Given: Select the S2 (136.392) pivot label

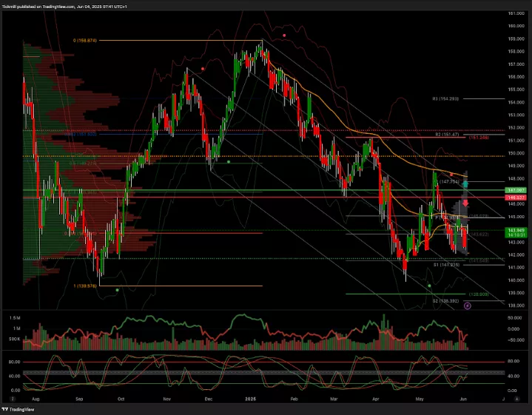Looking at the screenshot, I should coord(446,301).
